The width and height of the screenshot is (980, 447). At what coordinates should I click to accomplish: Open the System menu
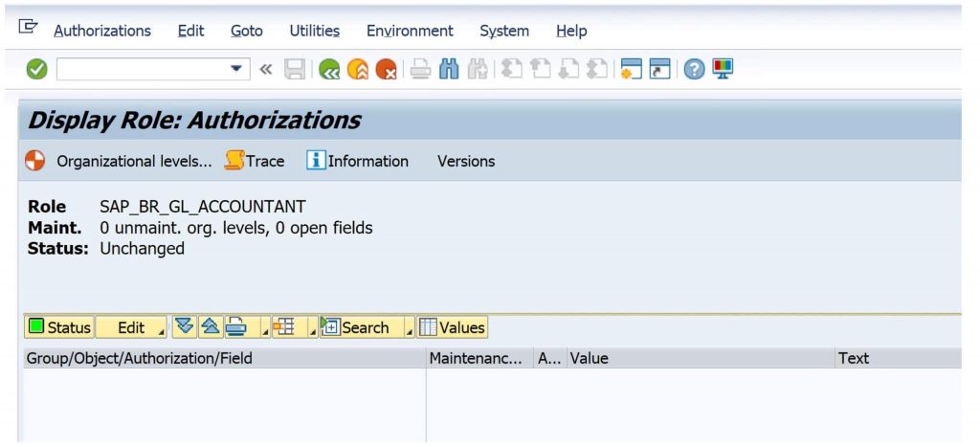(x=504, y=31)
